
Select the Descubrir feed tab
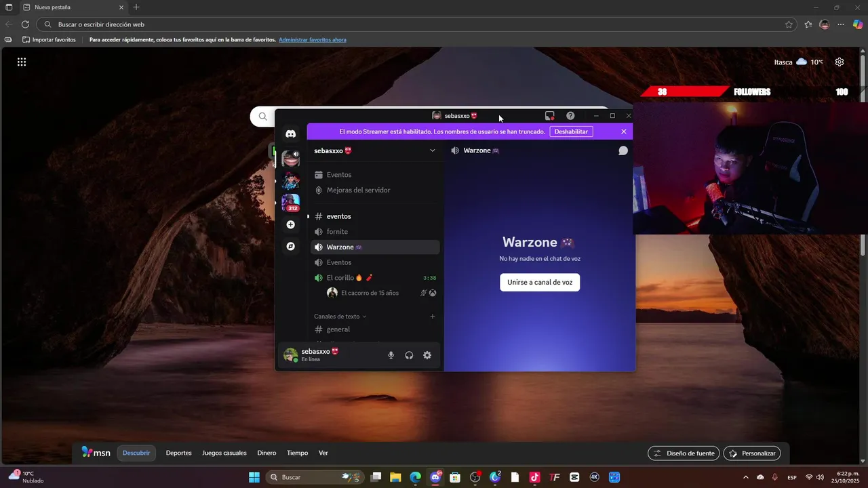tap(136, 453)
